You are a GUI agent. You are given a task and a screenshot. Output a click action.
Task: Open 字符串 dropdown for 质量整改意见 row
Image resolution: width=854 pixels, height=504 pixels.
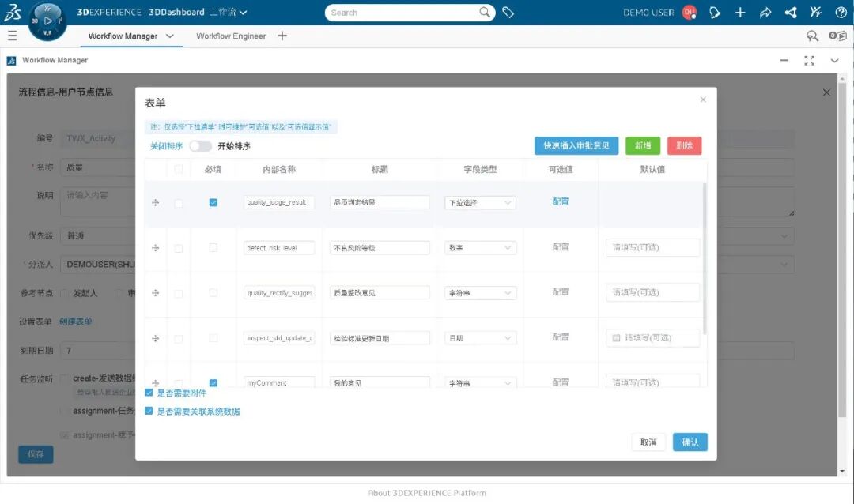point(480,293)
